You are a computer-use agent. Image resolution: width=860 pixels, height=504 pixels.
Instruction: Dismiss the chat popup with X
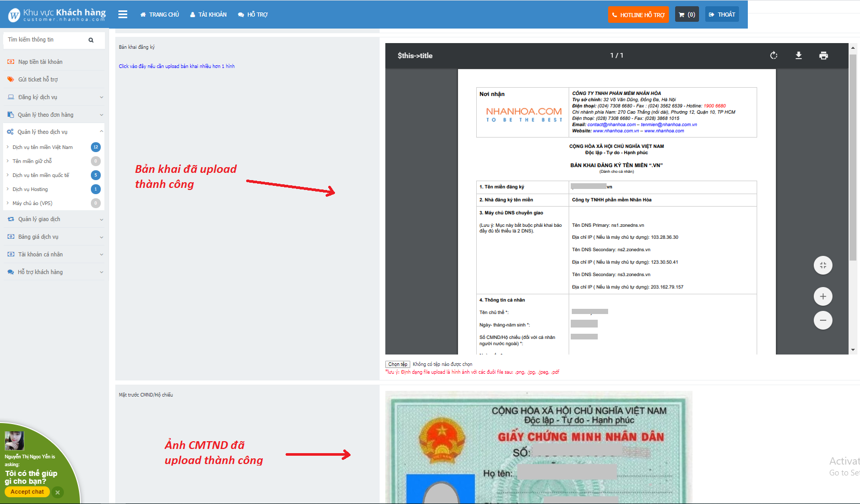click(x=58, y=492)
